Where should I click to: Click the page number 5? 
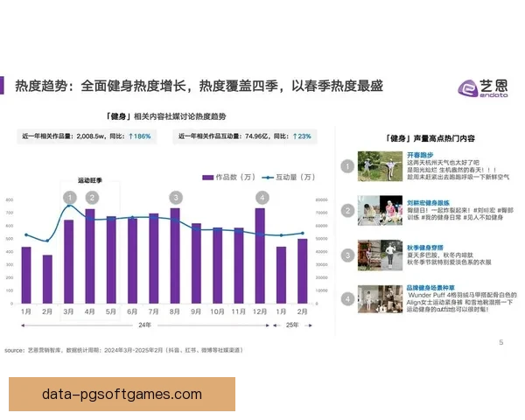click(x=501, y=342)
